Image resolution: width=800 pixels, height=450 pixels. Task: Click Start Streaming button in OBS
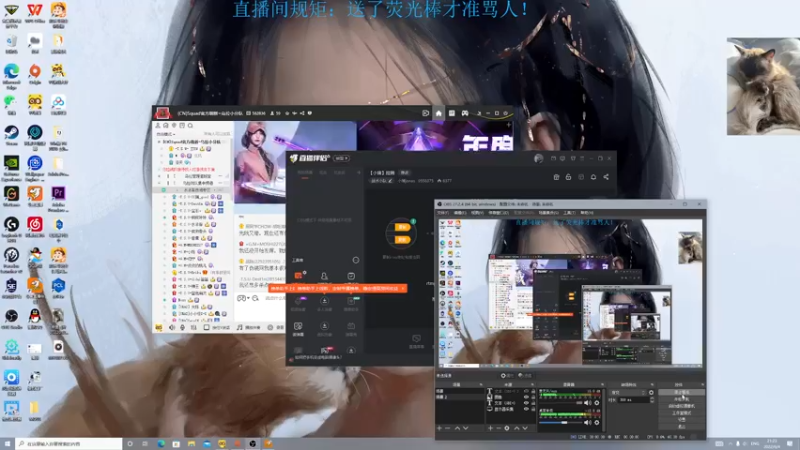click(682, 392)
